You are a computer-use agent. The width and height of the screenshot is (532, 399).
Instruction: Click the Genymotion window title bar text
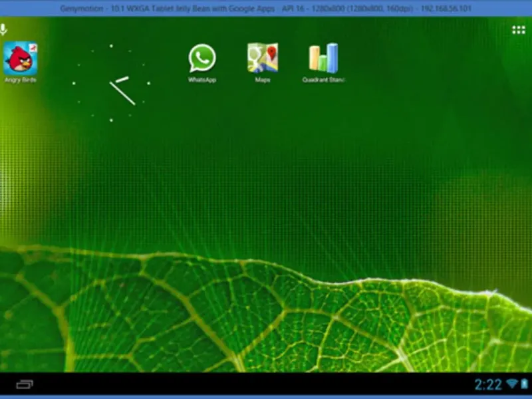pyautogui.click(x=265, y=9)
